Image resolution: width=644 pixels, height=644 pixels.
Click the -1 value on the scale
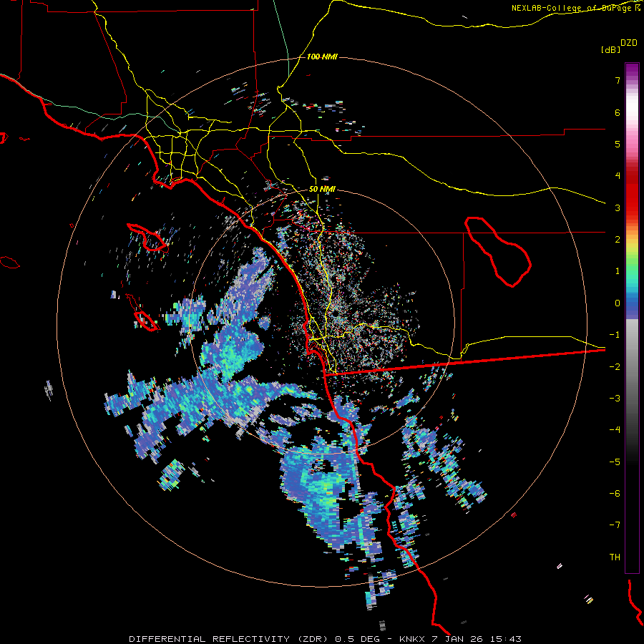point(615,335)
